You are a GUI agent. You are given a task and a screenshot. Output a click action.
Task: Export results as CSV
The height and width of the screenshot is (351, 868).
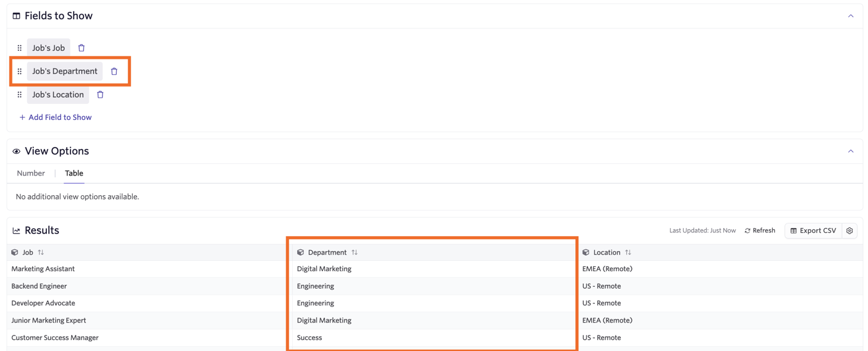(813, 230)
